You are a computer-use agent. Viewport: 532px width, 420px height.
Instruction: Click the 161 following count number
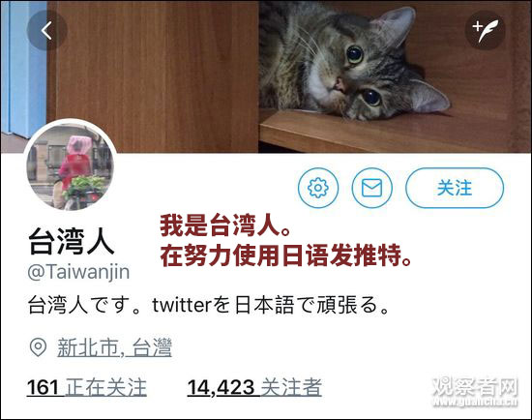[x=43, y=387]
